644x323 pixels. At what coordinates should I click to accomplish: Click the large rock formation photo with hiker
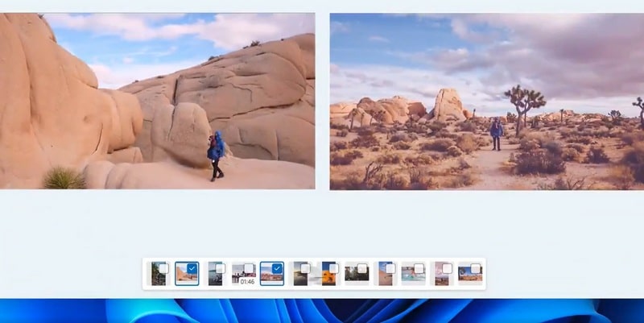[x=157, y=101]
